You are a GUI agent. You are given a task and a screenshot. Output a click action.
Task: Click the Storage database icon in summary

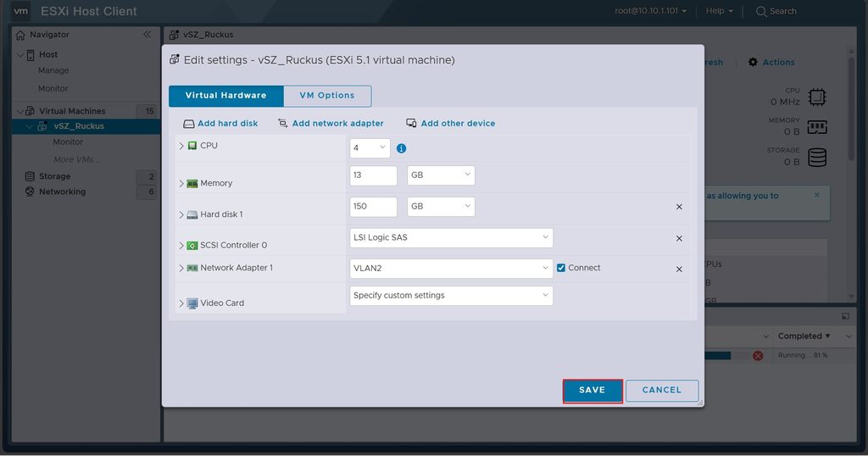pos(817,157)
